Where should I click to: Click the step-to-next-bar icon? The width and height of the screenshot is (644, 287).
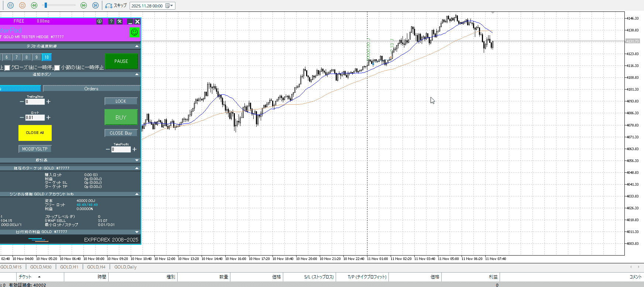point(95,6)
